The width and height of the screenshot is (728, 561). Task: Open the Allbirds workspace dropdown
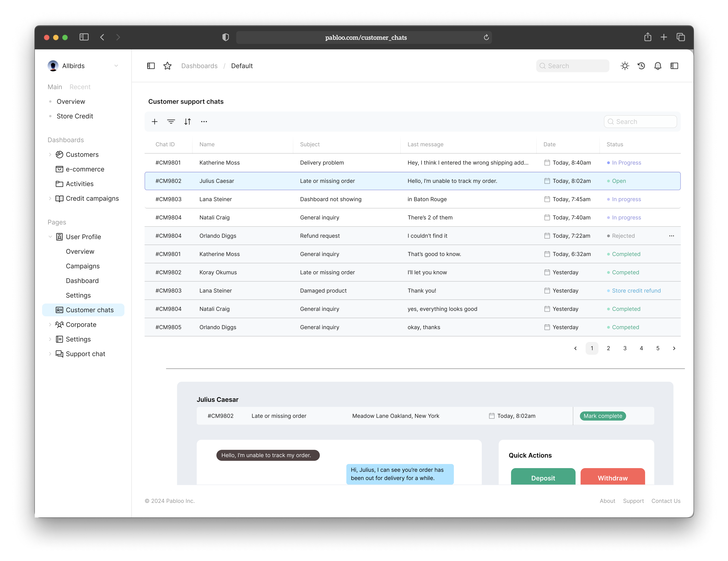[x=116, y=66]
